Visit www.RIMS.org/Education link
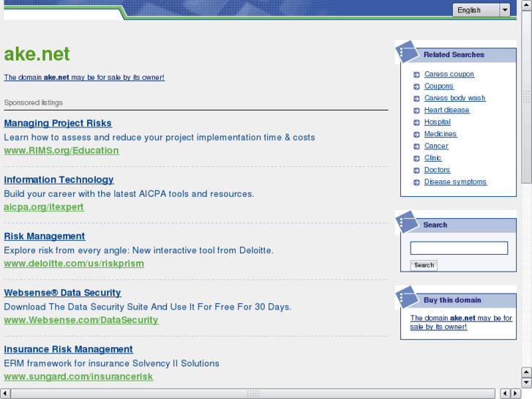 coord(61,150)
